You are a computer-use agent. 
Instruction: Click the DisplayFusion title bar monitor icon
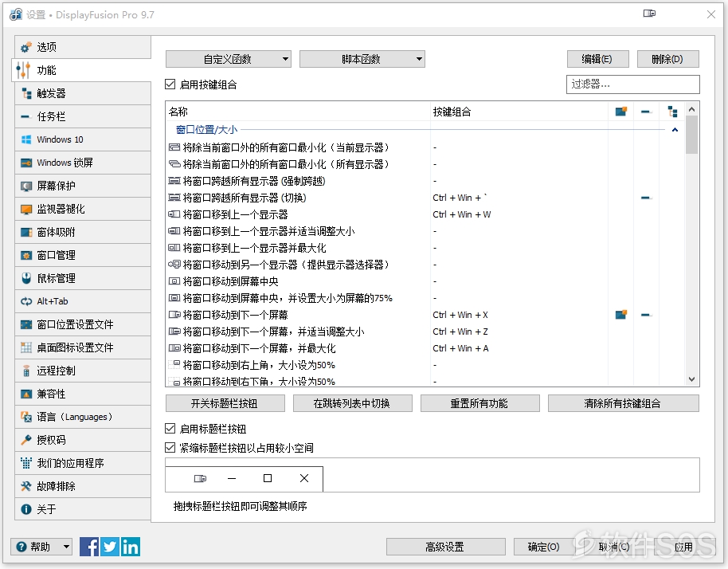[x=649, y=14]
